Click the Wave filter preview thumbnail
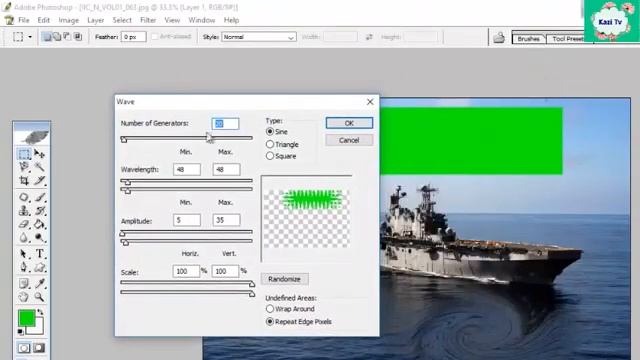Screen dimensions: 640x360 [x=306, y=218]
